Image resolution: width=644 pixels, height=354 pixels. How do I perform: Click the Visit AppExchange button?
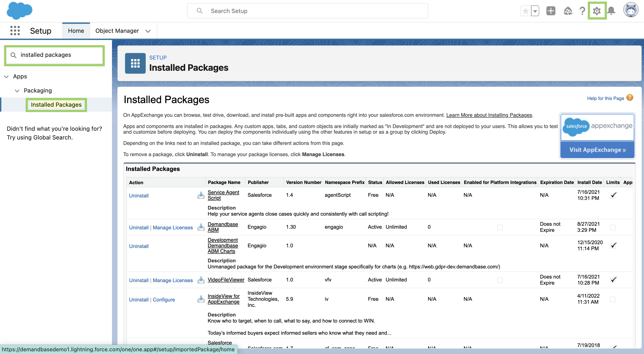pos(597,150)
